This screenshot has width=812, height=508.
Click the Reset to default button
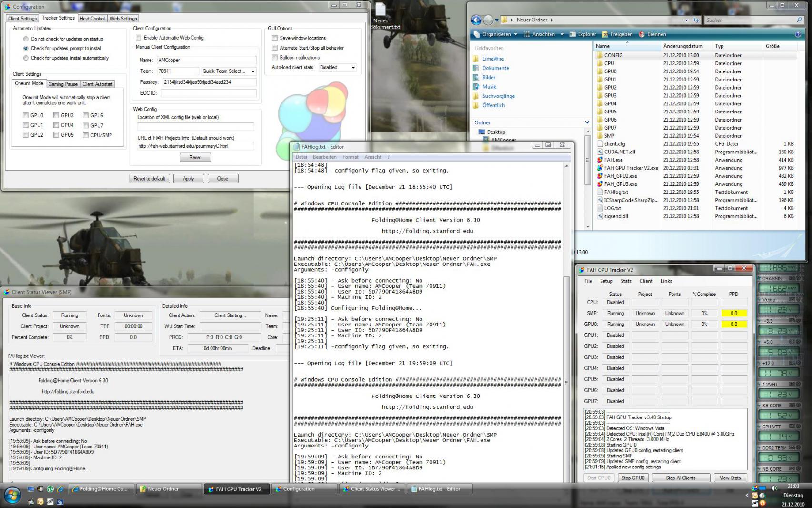tap(149, 179)
